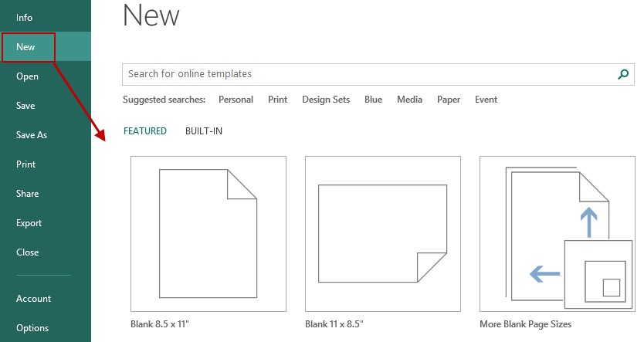644x342 pixels.
Task: Click in the Search for online templates field
Action: 363,74
